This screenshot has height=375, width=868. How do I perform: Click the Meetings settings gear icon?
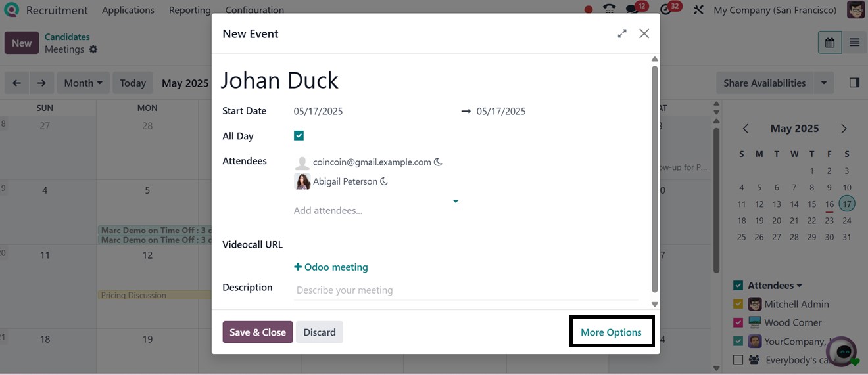click(x=93, y=49)
